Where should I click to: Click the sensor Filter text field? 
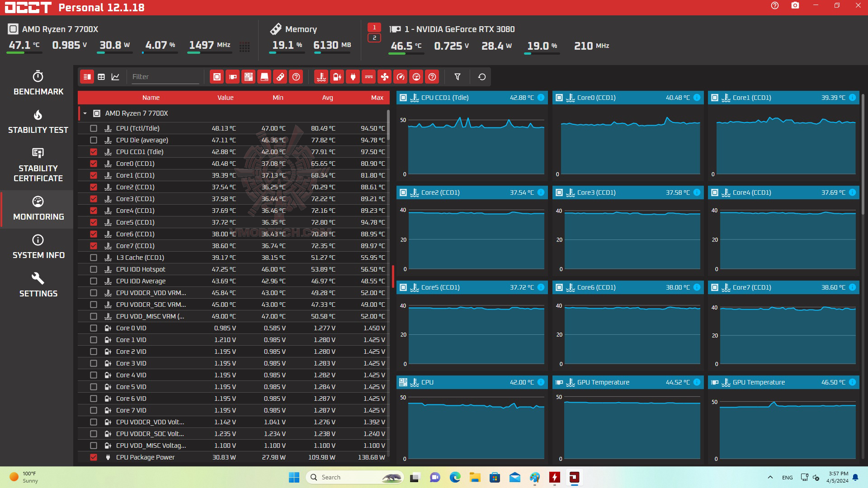[165, 77]
